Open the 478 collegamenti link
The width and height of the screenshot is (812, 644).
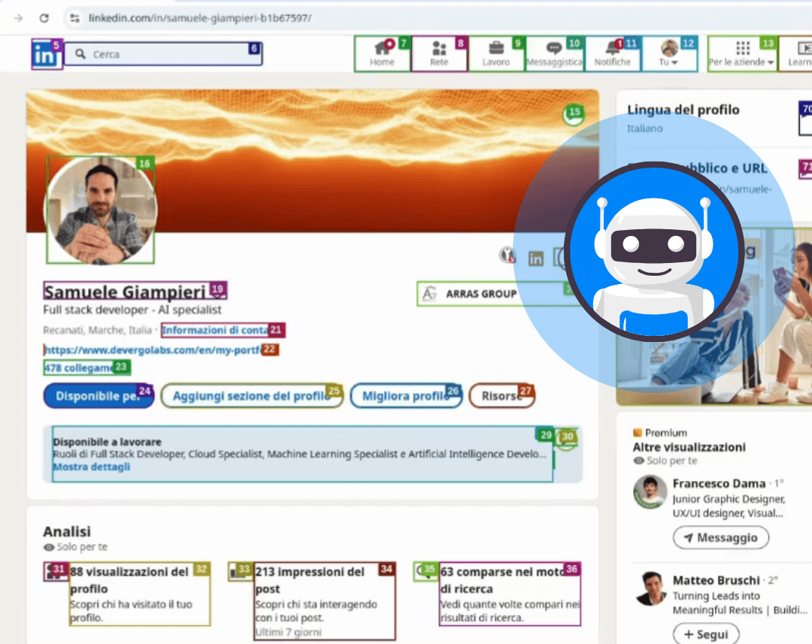point(79,367)
